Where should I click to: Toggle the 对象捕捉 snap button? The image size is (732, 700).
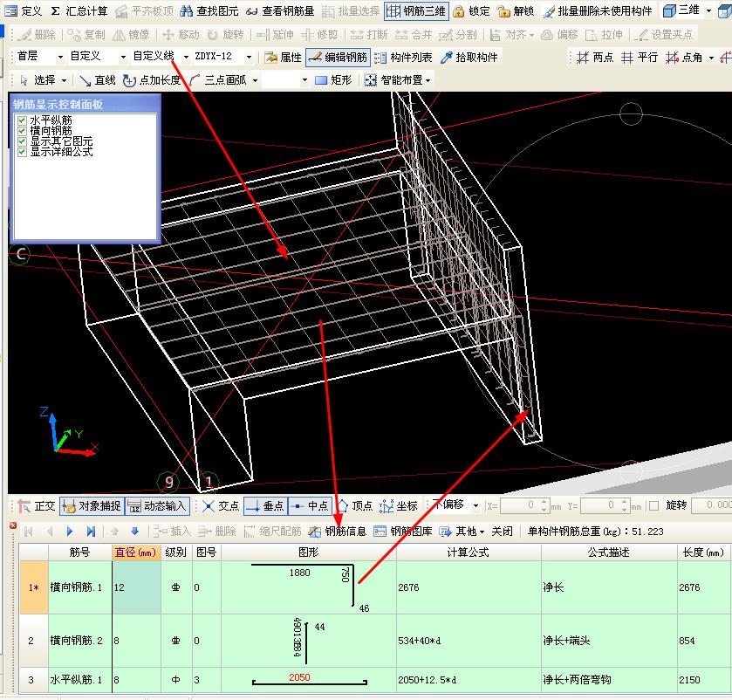point(92,505)
